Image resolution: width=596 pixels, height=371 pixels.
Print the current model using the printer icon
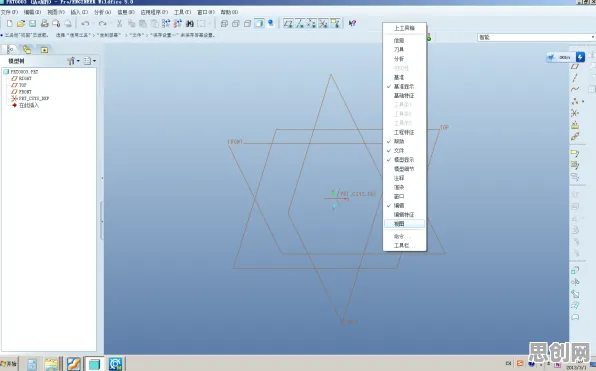pos(44,24)
